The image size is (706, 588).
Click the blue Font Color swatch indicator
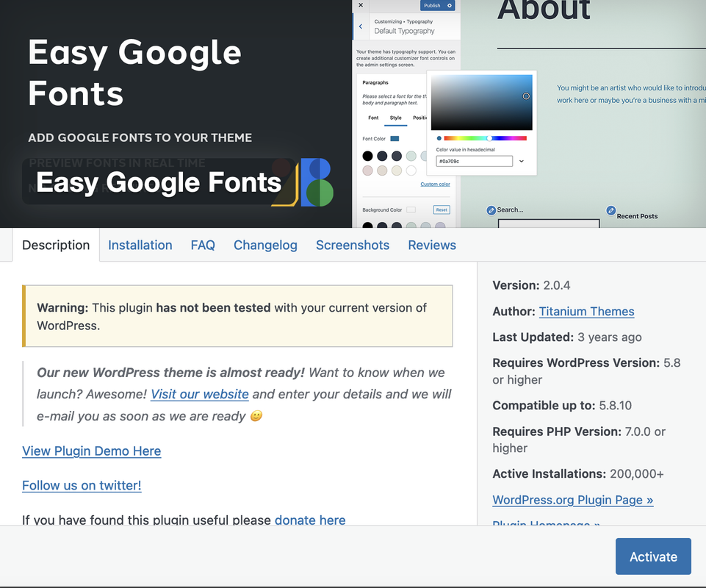[395, 139]
